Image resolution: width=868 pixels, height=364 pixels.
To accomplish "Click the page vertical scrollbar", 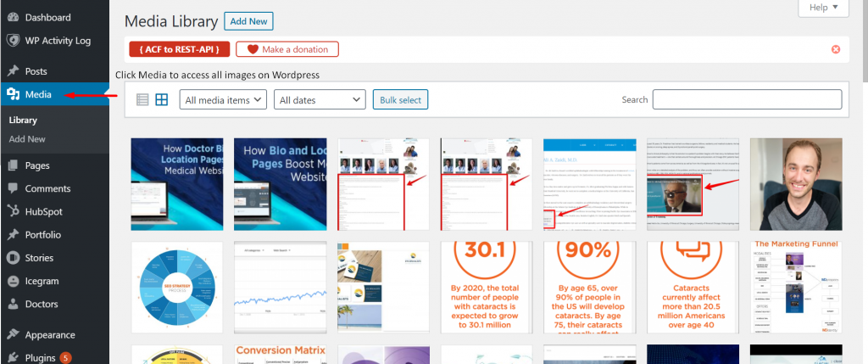I will 864,39.
